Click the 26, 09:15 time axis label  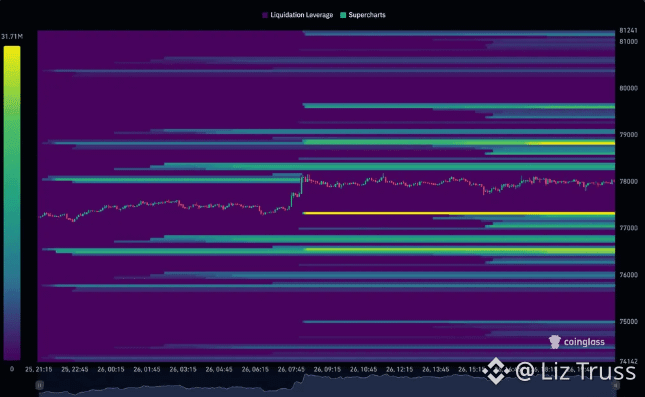[327, 369]
